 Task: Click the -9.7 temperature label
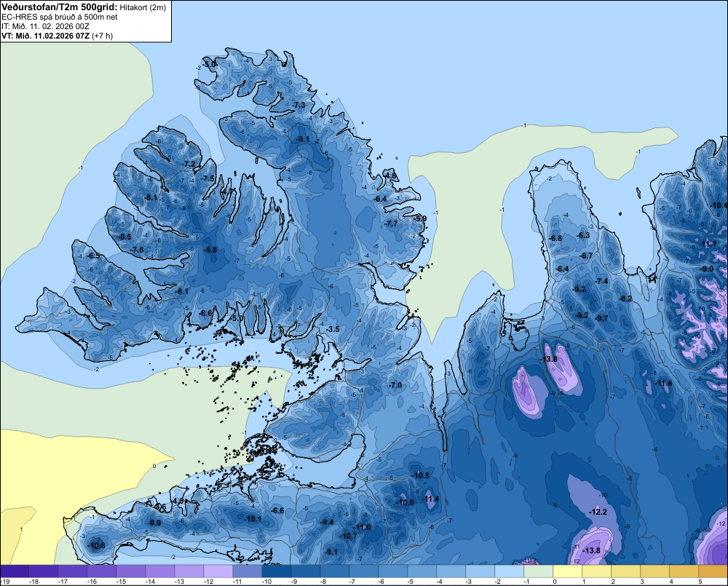pos(602,318)
